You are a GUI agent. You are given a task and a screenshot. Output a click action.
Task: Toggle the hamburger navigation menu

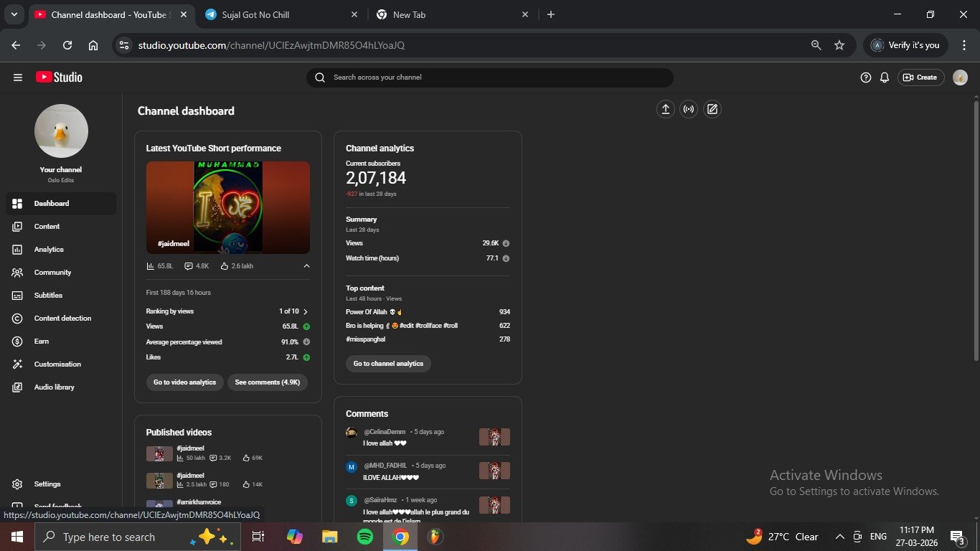(x=18, y=77)
